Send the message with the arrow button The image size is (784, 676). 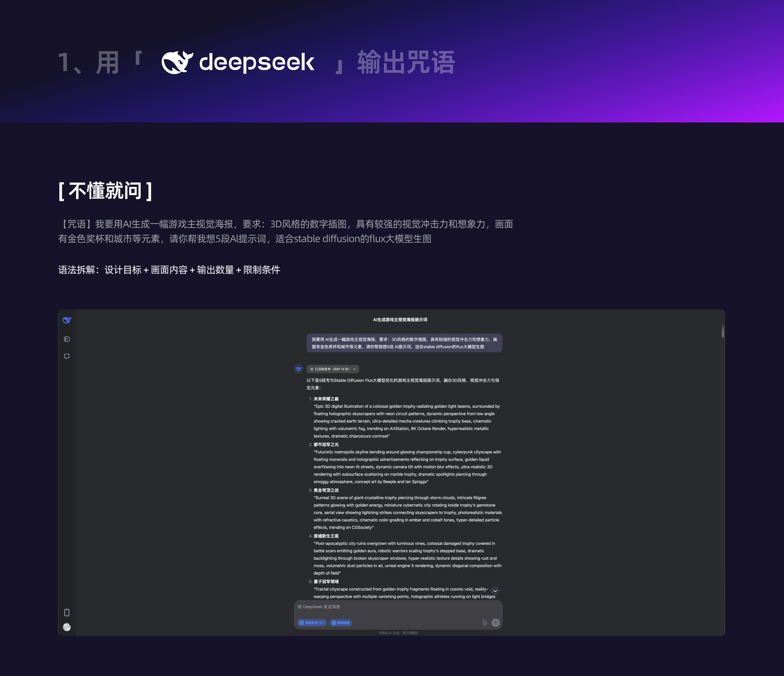[x=495, y=623]
